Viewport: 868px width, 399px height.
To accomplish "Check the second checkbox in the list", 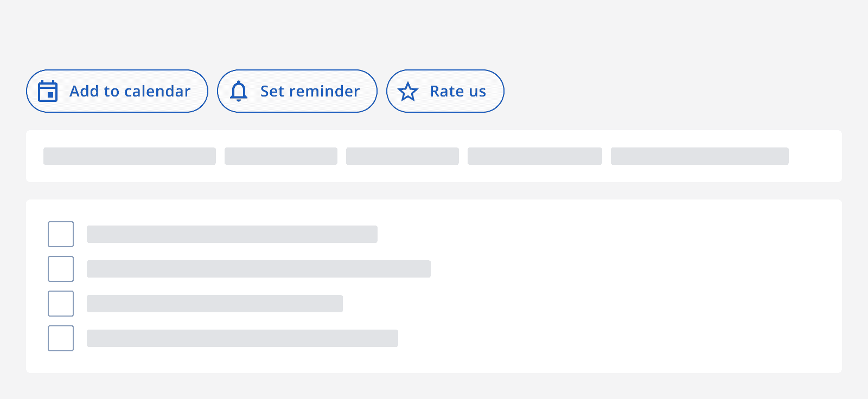I will point(60,269).
